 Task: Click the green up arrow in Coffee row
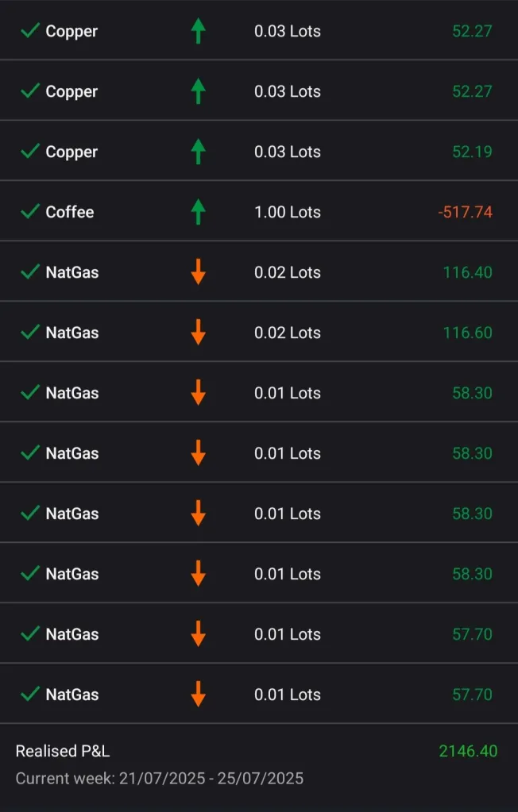click(x=199, y=212)
